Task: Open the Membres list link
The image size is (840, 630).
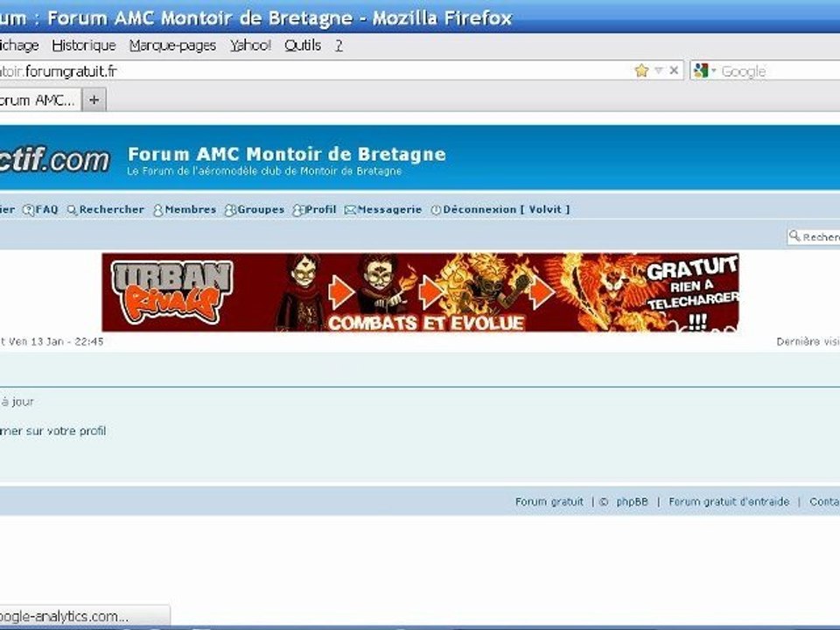Action: pos(190,209)
